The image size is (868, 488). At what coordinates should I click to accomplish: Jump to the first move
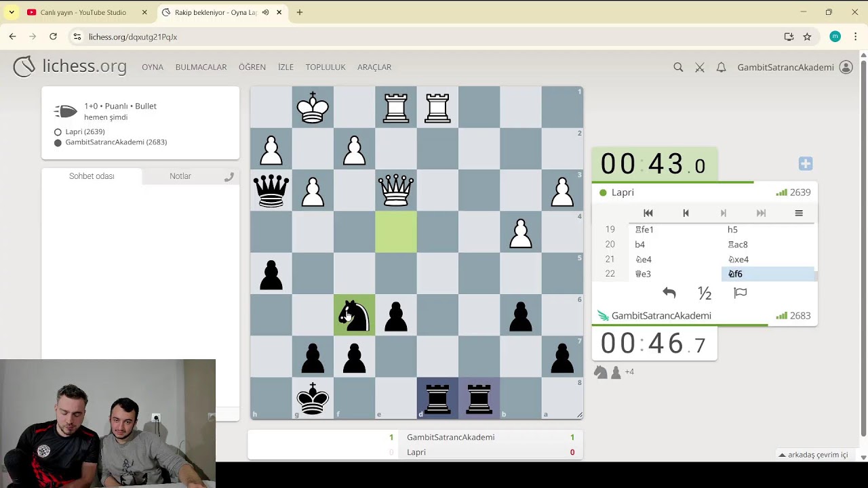(x=648, y=213)
